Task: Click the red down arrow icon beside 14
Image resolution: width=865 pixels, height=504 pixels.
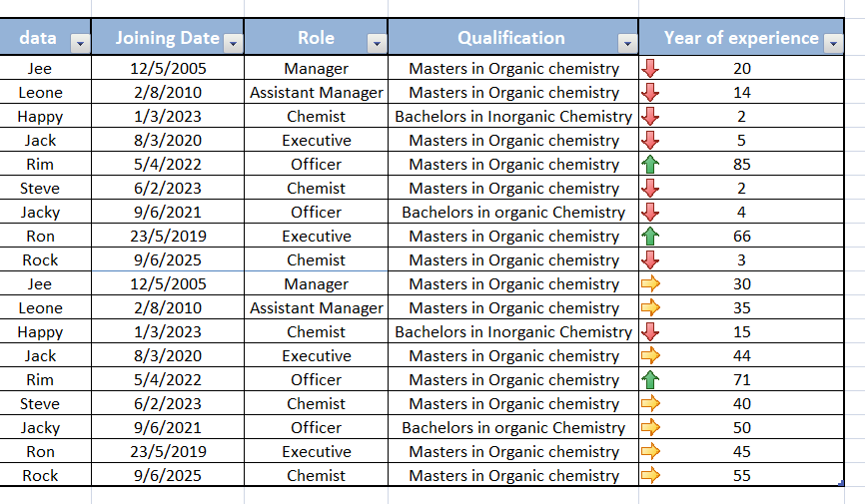Action: pyautogui.click(x=650, y=93)
